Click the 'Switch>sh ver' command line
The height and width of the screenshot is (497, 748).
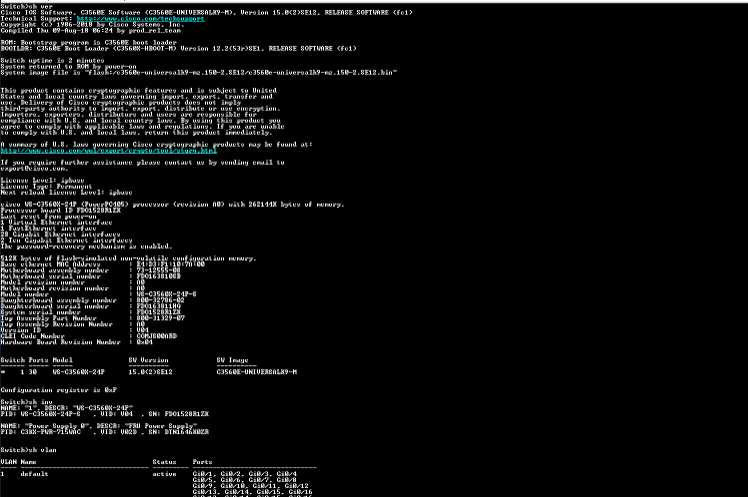(26, 7)
